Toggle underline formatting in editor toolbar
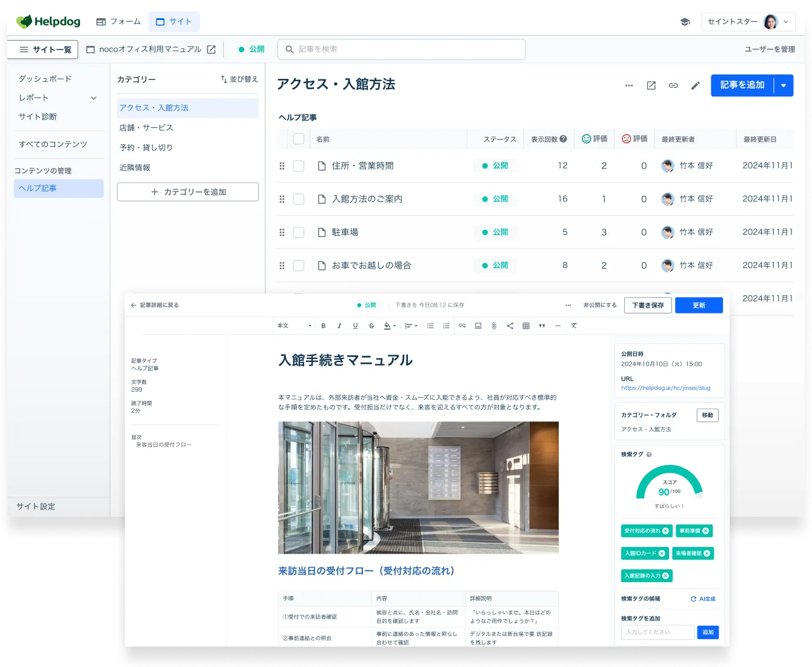 point(355,326)
